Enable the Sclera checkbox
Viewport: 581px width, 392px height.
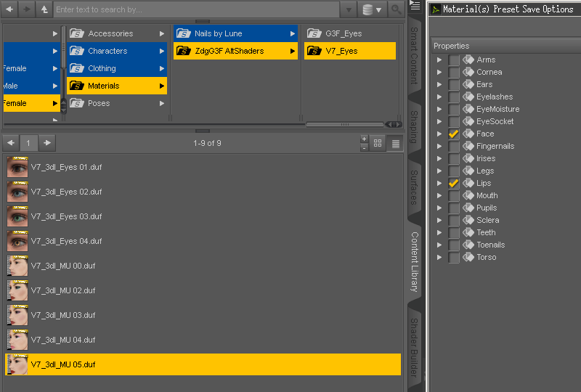click(x=453, y=220)
